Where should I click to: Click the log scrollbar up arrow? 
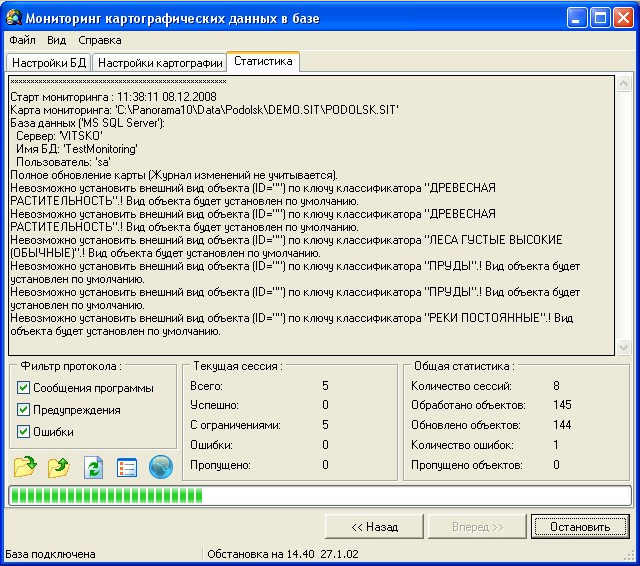point(625,84)
